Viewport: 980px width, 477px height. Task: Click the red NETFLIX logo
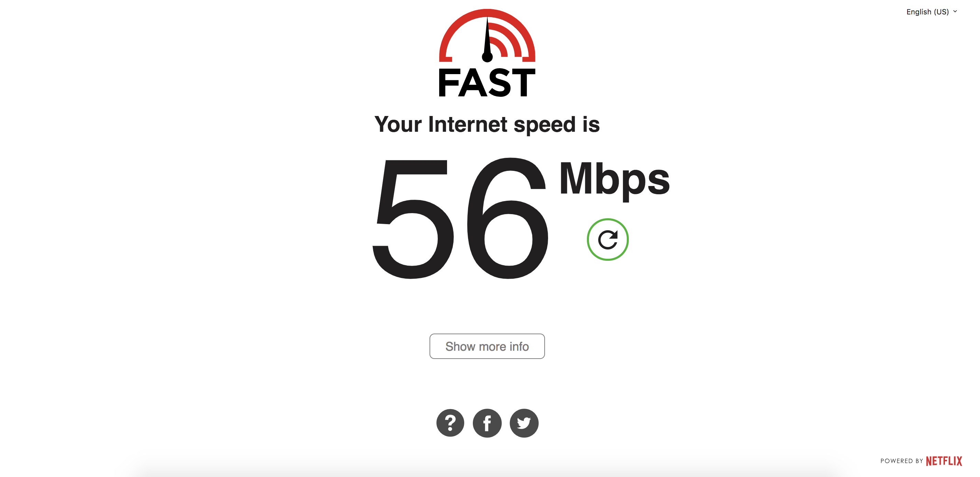pos(944,461)
